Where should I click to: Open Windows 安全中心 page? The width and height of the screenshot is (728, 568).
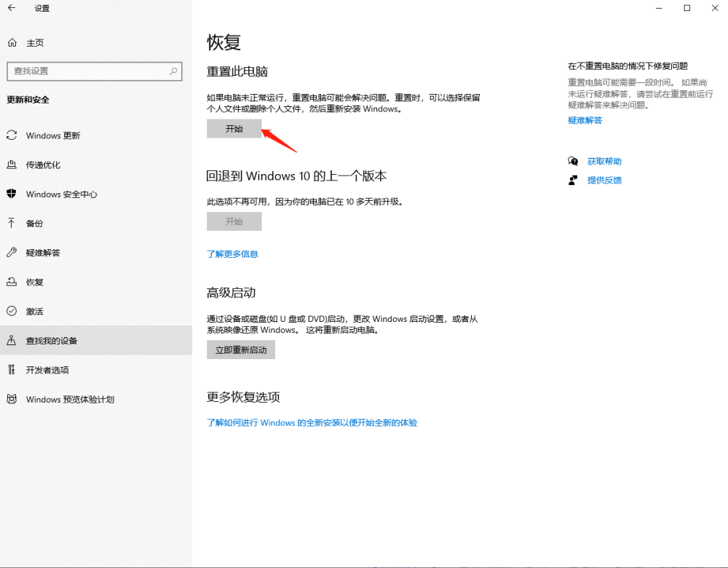pyautogui.click(x=96, y=194)
